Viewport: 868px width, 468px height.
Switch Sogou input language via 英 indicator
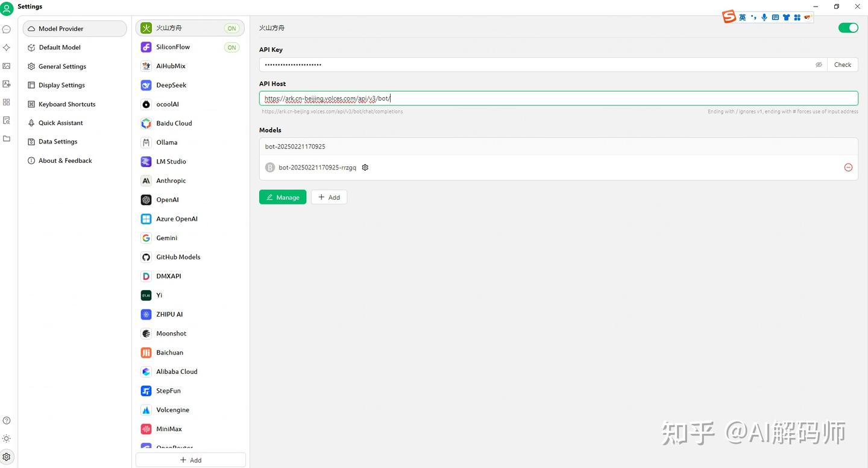[x=743, y=17]
